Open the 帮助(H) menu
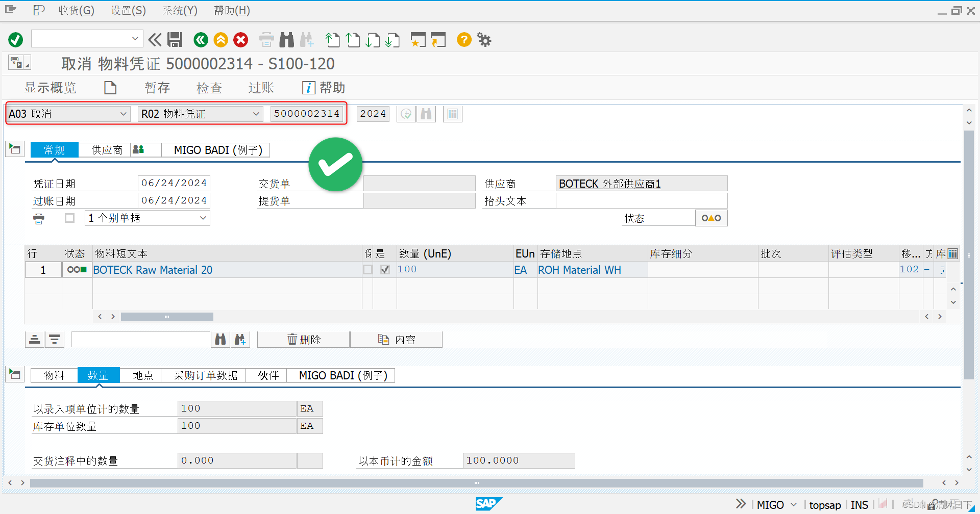This screenshot has width=980, height=514. click(232, 10)
